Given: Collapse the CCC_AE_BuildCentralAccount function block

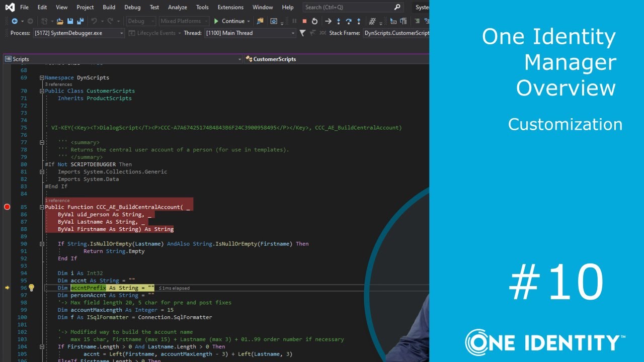Looking at the screenshot, I should [x=41, y=207].
